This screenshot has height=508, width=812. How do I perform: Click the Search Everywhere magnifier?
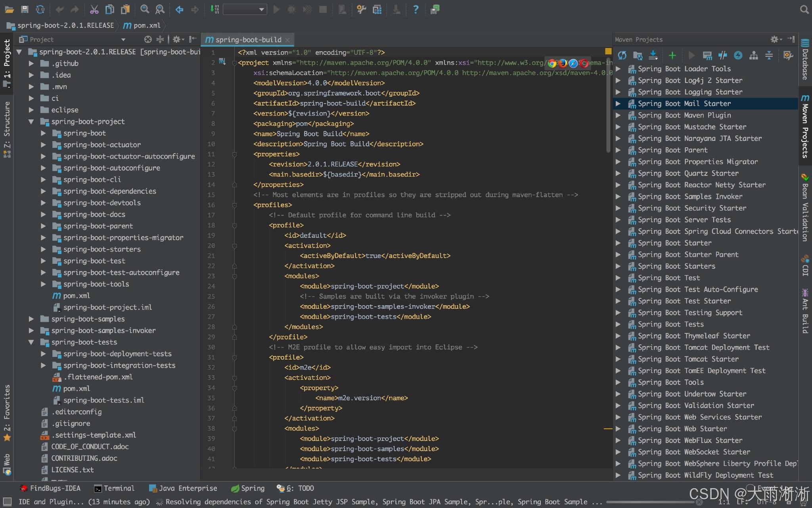coord(804,9)
